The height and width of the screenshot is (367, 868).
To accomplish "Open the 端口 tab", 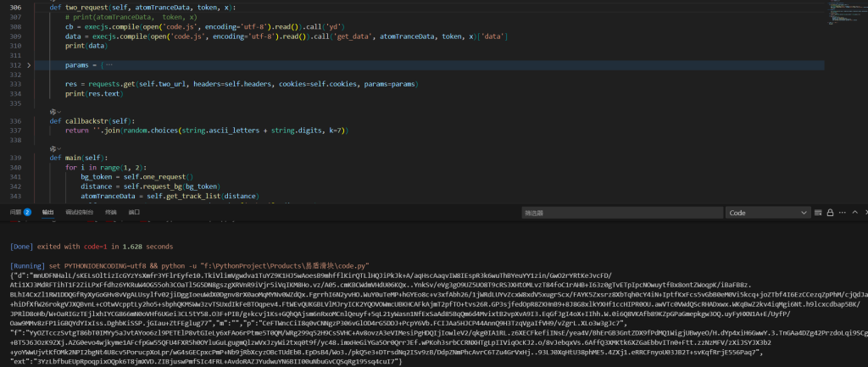I will pos(134,212).
